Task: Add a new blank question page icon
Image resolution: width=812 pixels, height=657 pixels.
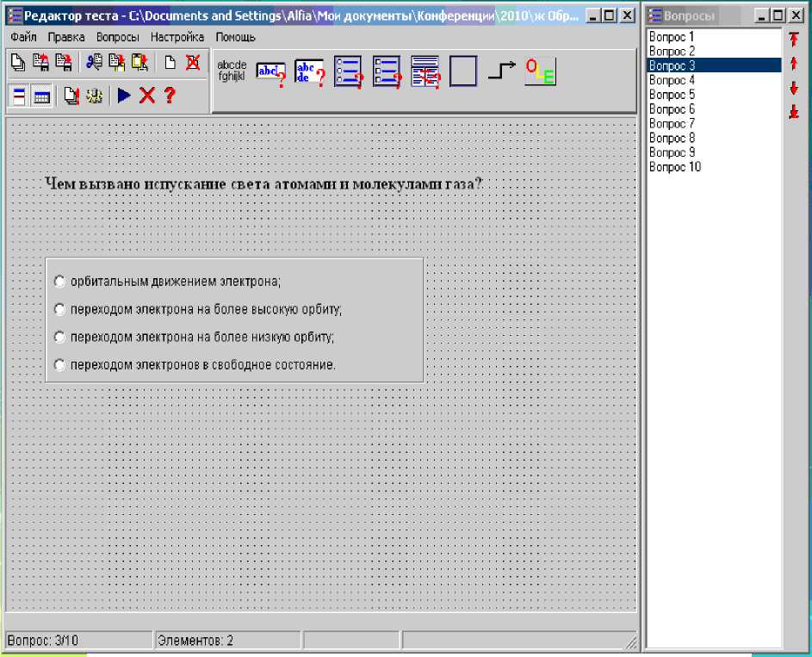Action: (x=170, y=63)
